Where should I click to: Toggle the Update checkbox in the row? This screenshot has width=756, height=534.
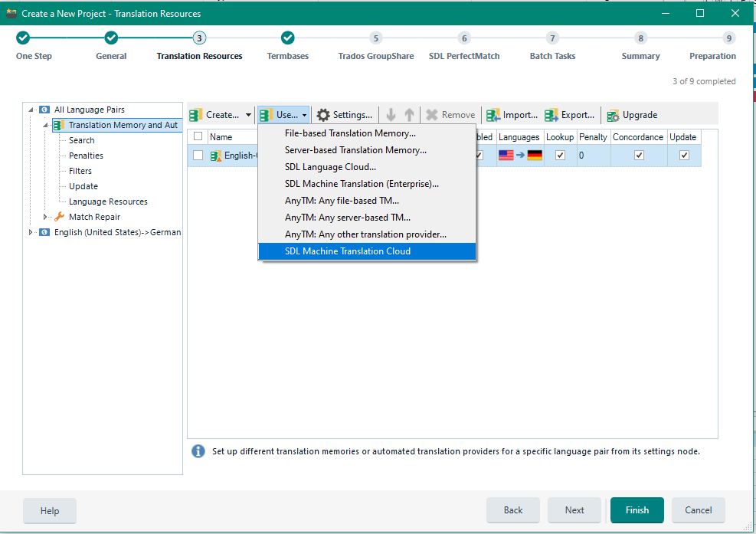[684, 156]
